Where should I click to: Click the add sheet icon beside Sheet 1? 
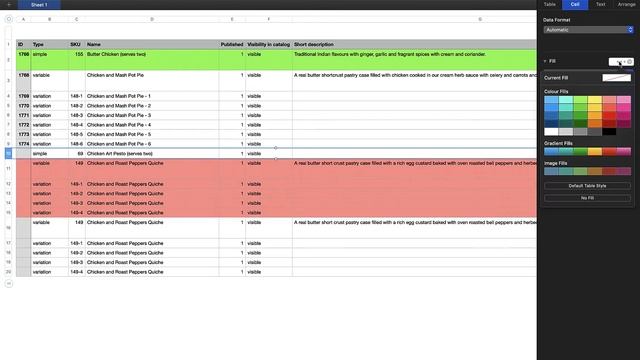pos(9,4)
